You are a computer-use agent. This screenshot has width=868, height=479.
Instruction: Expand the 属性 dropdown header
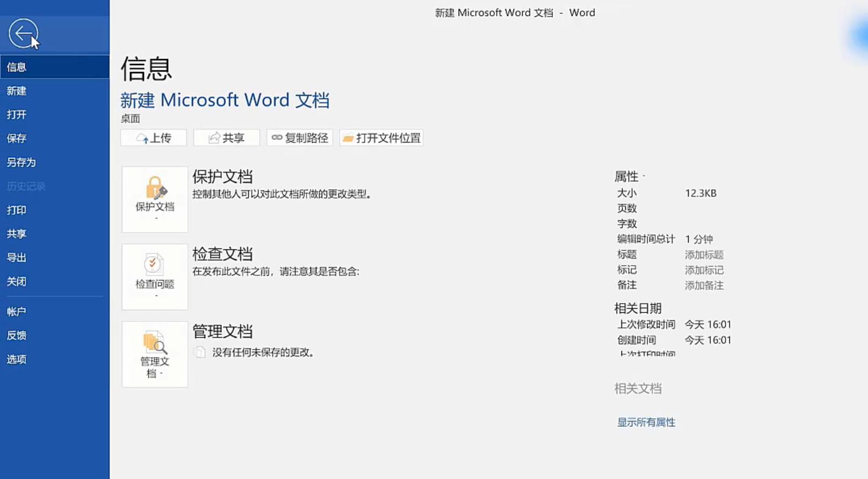point(629,176)
